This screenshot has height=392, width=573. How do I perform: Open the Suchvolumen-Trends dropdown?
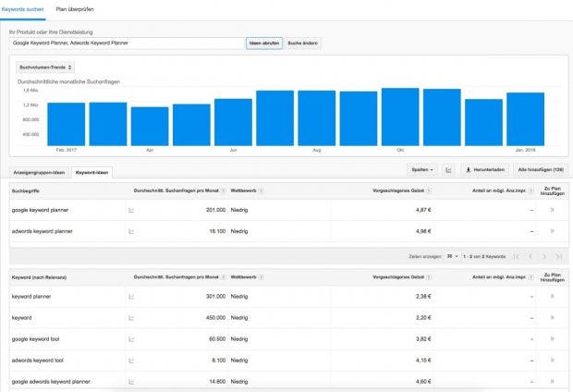pos(45,67)
